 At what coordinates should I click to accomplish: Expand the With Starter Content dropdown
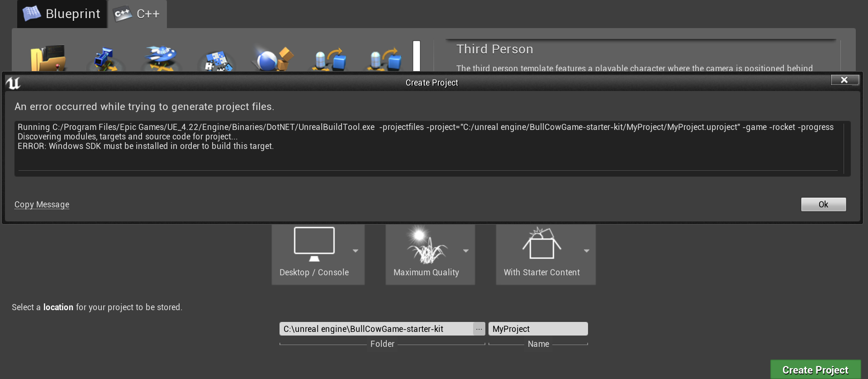point(545,254)
